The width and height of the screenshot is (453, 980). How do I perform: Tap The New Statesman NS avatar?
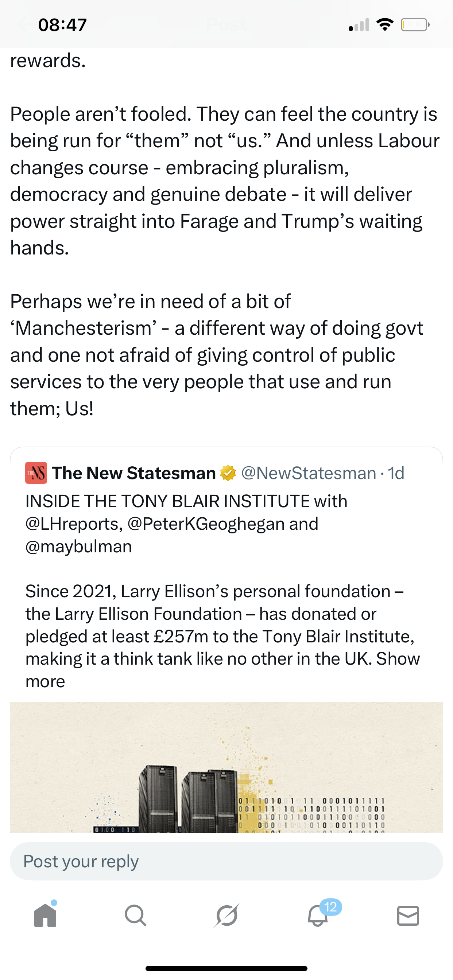pos(36,473)
